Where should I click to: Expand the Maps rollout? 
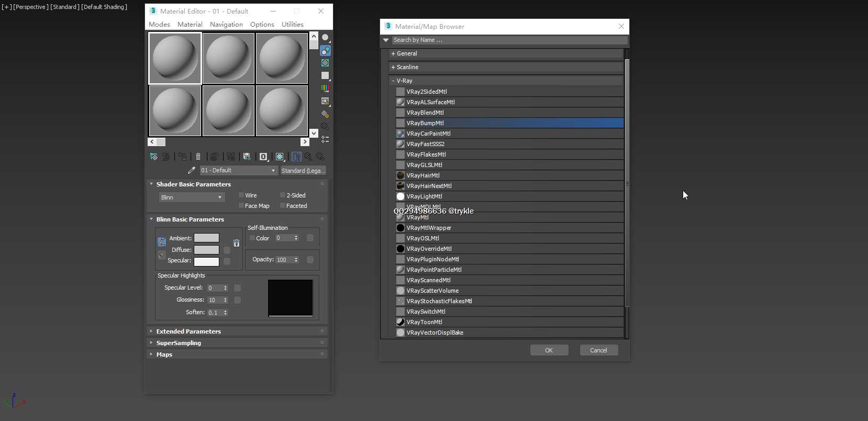point(164,354)
